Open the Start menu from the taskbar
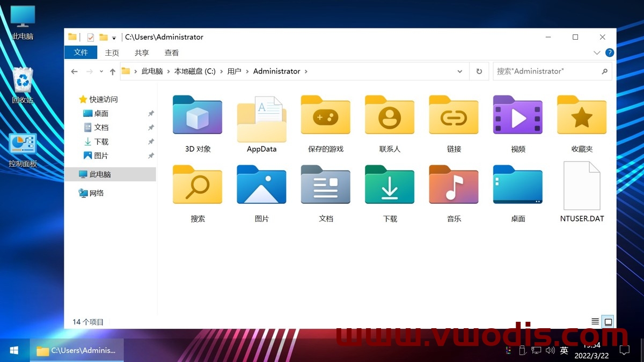The width and height of the screenshot is (644, 362). pos(13,350)
